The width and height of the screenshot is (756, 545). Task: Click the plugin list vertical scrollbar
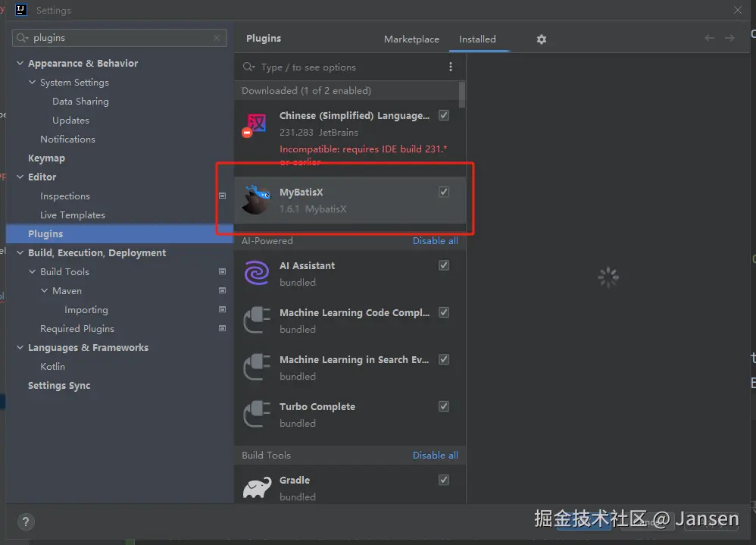(462, 95)
